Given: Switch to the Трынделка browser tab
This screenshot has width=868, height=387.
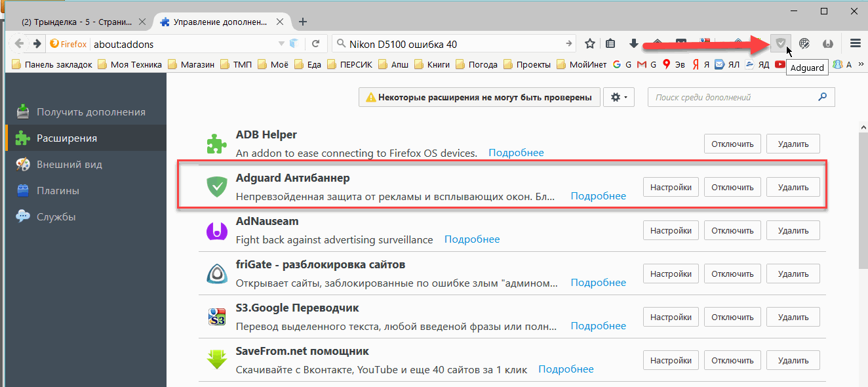Looking at the screenshot, I should pyautogui.click(x=79, y=22).
